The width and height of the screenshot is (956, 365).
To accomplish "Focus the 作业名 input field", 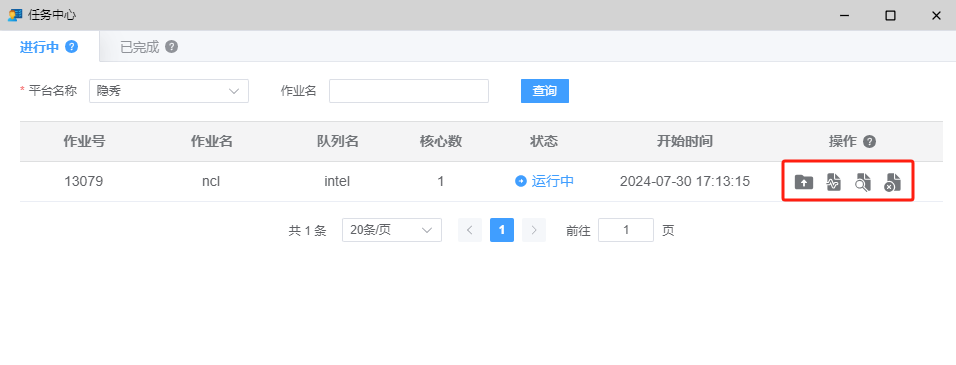I will 408,91.
